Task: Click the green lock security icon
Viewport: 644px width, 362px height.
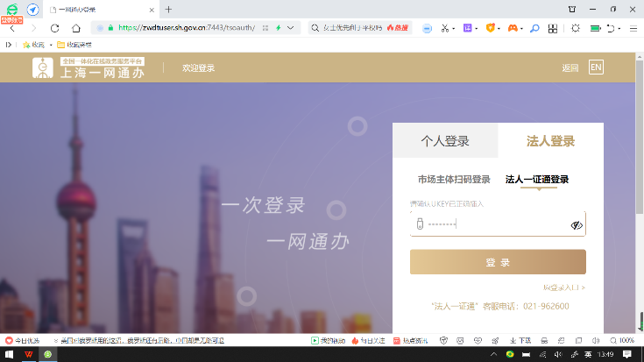Action: pyautogui.click(x=110, y=28)
